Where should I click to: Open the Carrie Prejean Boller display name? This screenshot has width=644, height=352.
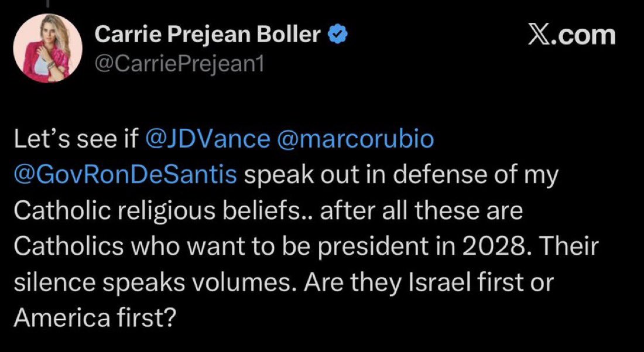[x=207, y=36]
